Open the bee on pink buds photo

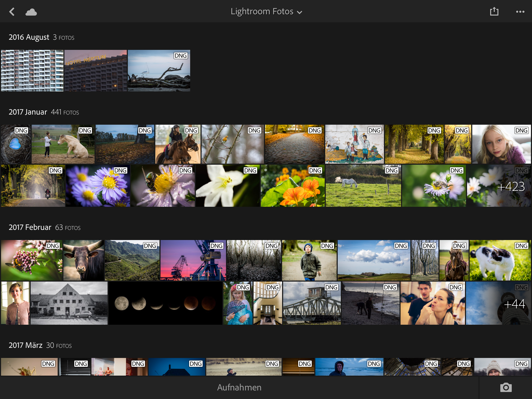[32, 260]
